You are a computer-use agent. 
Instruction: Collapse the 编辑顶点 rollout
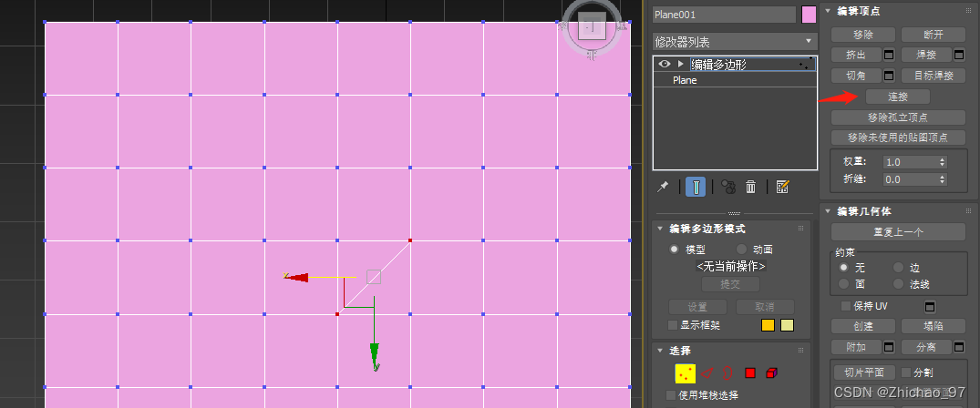pyautogui.click(x=828, y=11)
